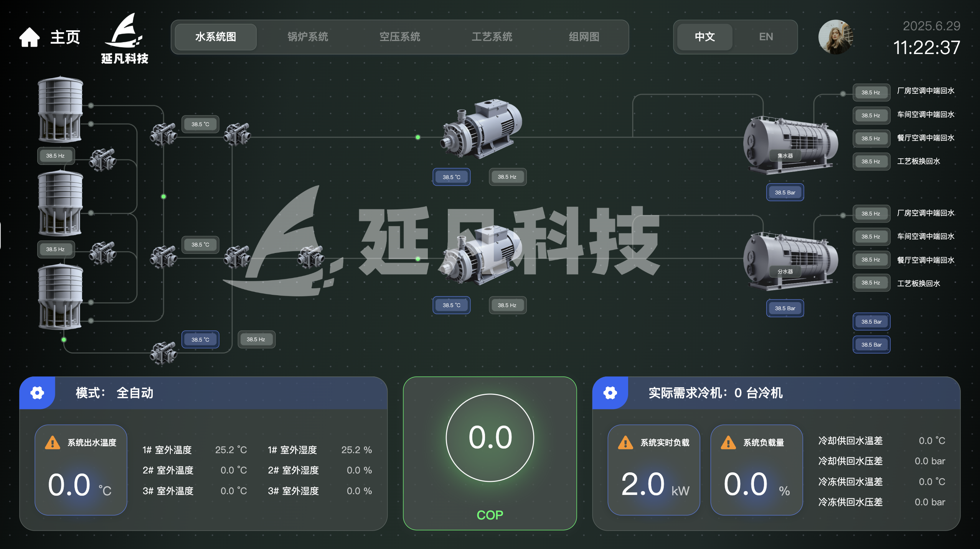Click the 38.5 Bar tag under 集水器
The image size is (980, 549).
point(785,192)
